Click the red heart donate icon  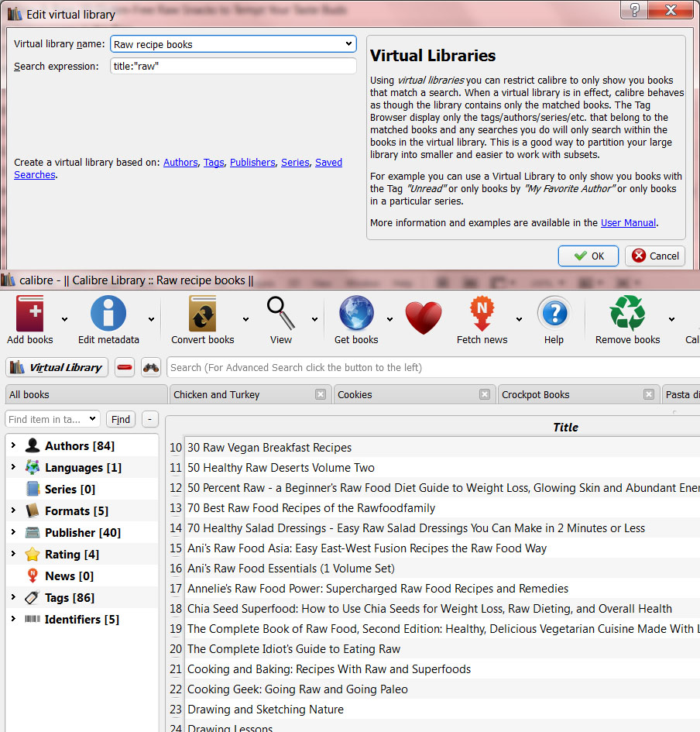click(x=424, y=318)
